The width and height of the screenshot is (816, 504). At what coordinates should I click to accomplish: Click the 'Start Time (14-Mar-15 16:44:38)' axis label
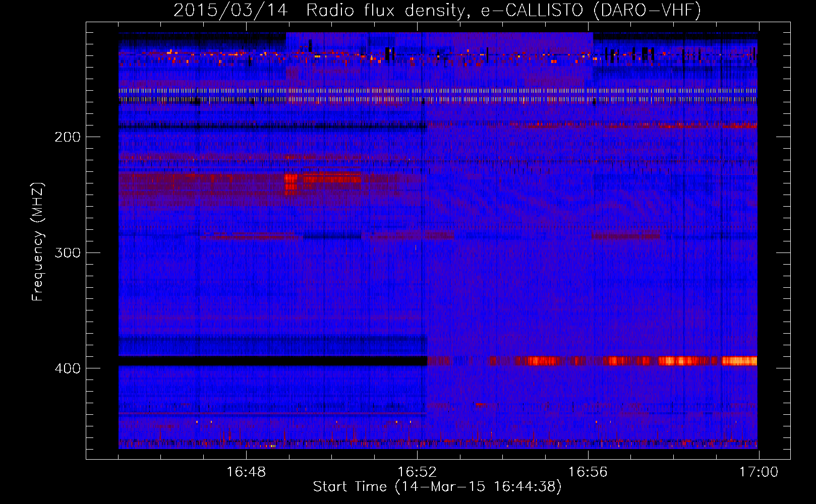(437, 486)
